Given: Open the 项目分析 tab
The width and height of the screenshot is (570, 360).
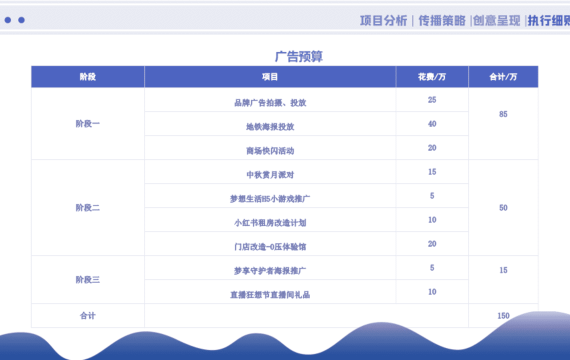Looking at the screenshot, I should click(384, 21).
